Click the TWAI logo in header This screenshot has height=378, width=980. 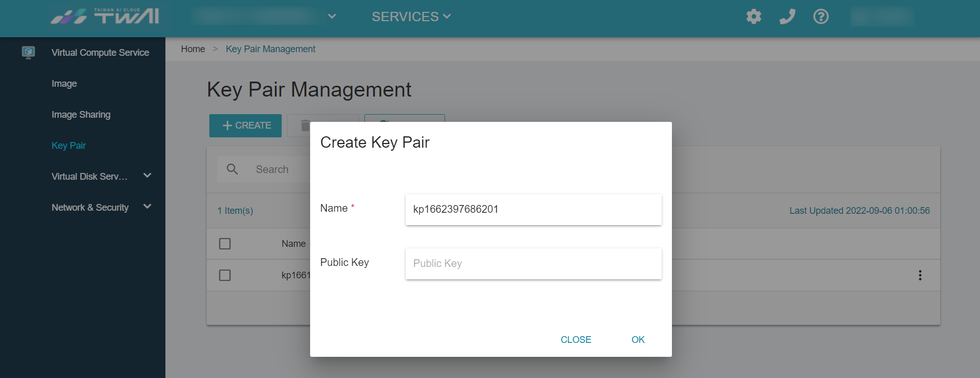pos(105,16)
